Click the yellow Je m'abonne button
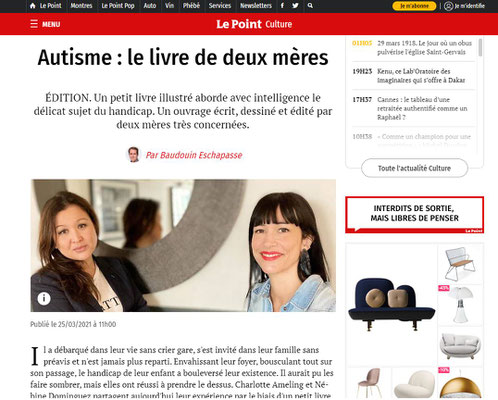 [414, 6]
